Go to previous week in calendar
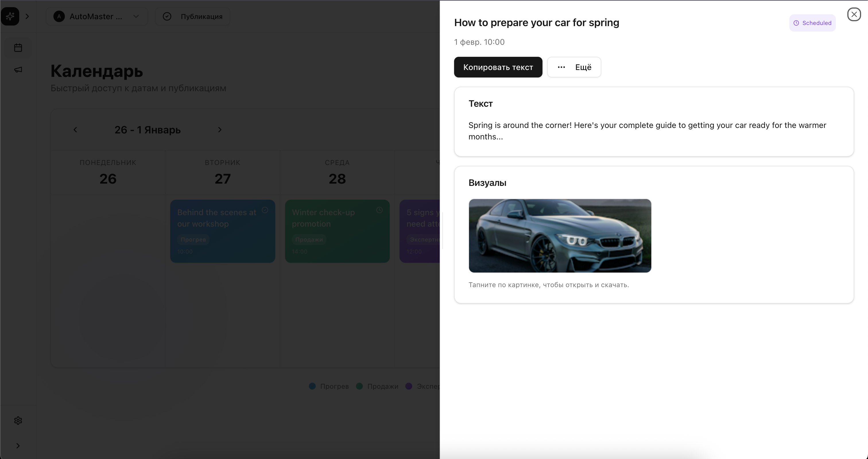868x459 pixels. click(75, 130)
